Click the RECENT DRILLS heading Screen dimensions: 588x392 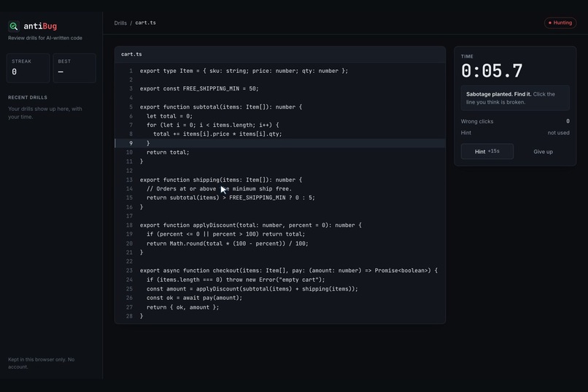coord(28,98)
